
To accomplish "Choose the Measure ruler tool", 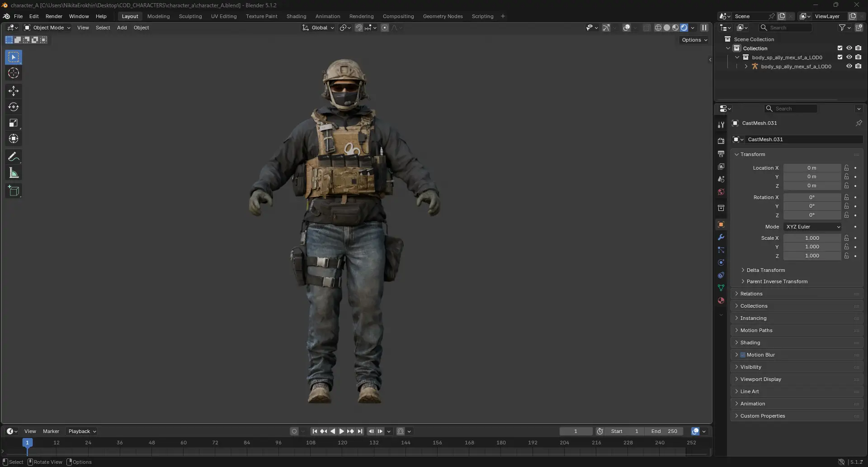I will (x=14, y=173).
